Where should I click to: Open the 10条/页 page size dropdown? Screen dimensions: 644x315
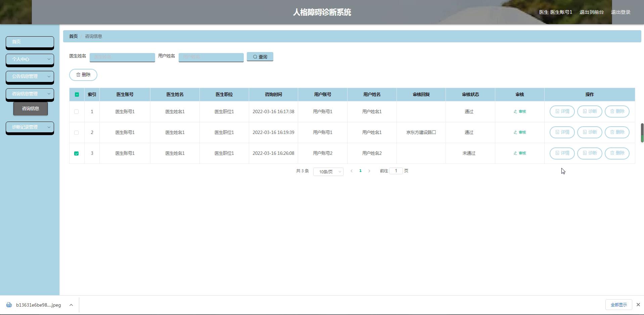coord(328,172)
